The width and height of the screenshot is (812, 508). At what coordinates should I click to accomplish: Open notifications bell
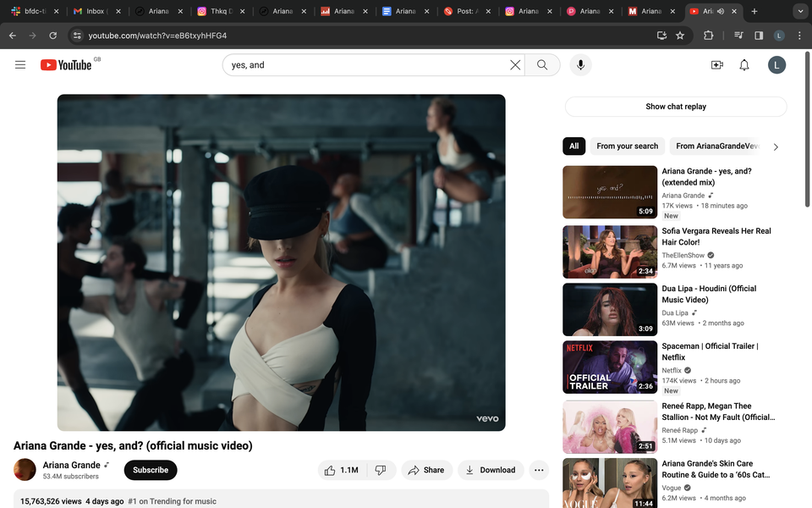pyautogui.click(x=744, y=65)
